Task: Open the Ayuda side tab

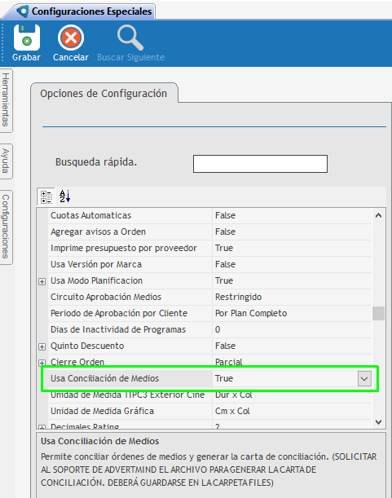Action: tap(6, 161)
